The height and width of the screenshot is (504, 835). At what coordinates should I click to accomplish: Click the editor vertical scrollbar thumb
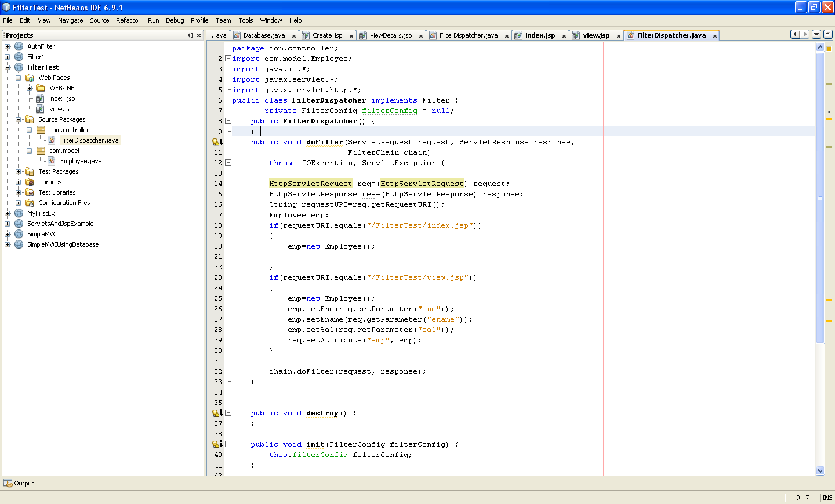(820, 198)
